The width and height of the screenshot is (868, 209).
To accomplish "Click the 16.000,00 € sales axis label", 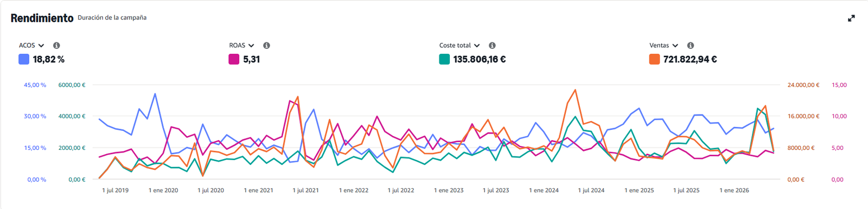I will click(x=803, y=116).
